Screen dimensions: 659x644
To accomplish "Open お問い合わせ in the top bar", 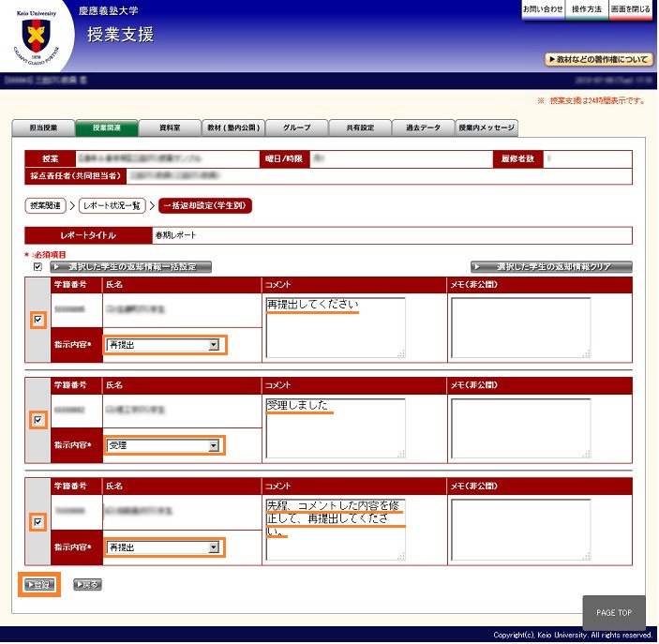I will pyautogui.click(x=543, y=8).
